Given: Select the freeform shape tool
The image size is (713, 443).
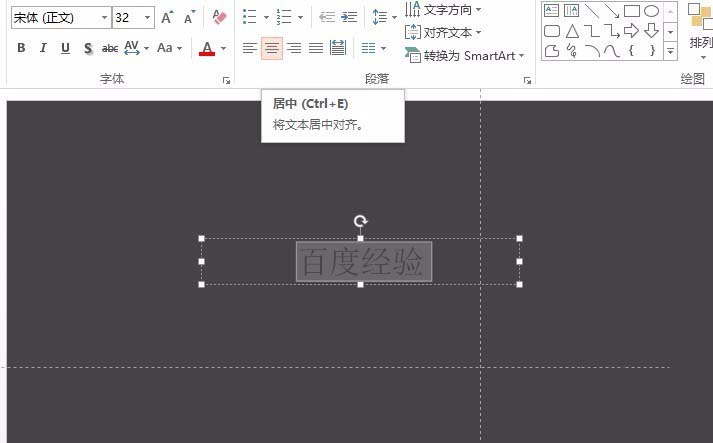Looking at the screenshot, I should (552, 50).
